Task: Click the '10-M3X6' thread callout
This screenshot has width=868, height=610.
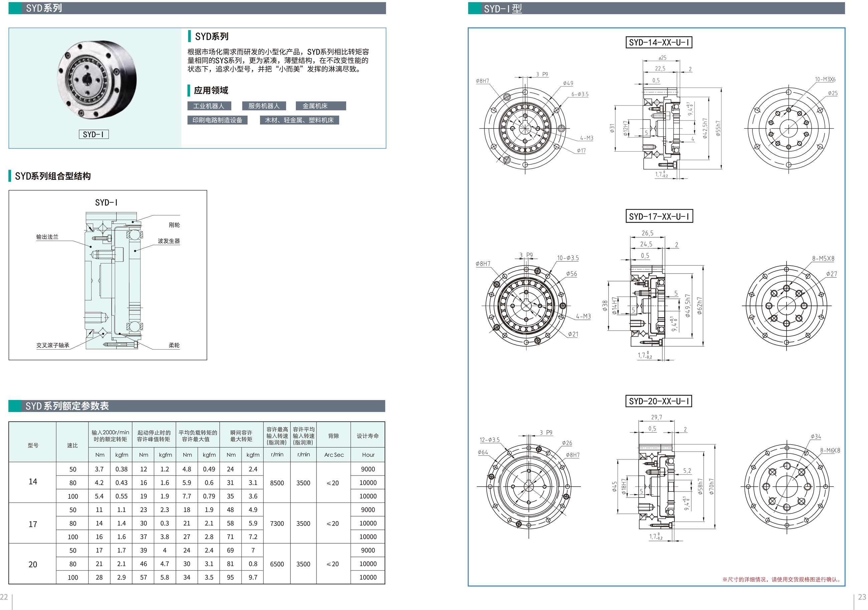Action: coord(825,79)
